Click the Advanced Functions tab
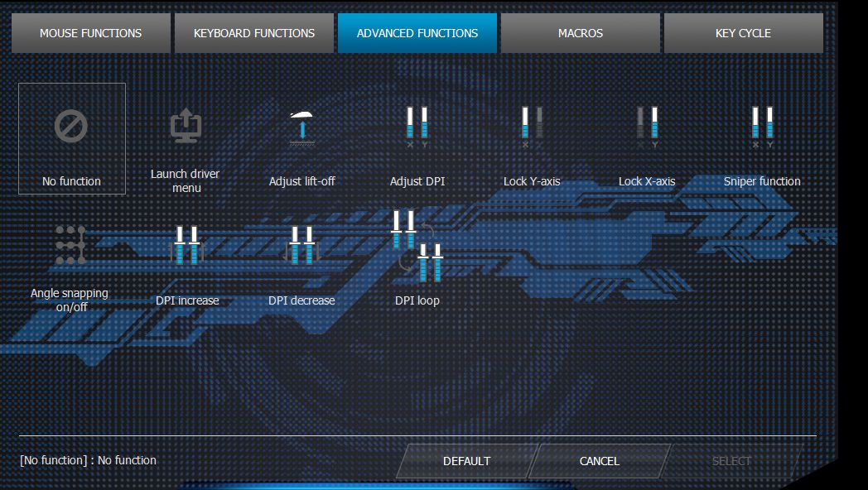The width and height of the screenshot is (868, 490). (x=417, y=33)
